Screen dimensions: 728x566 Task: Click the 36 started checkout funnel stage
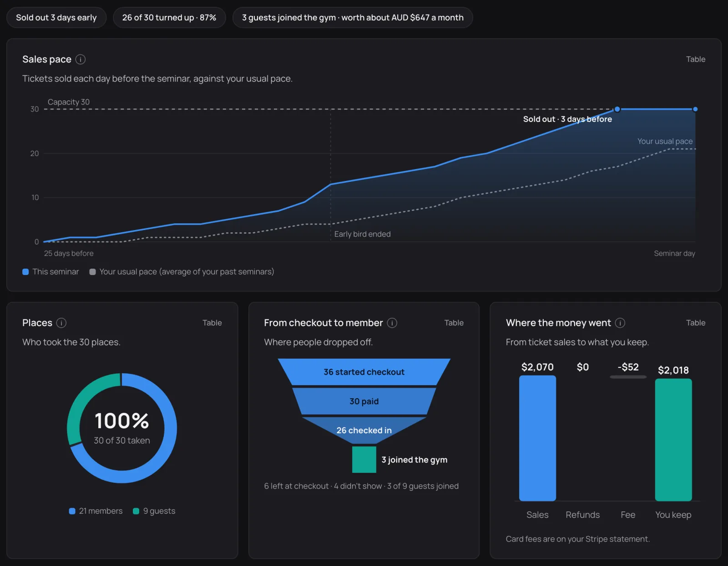coord(364,372)
